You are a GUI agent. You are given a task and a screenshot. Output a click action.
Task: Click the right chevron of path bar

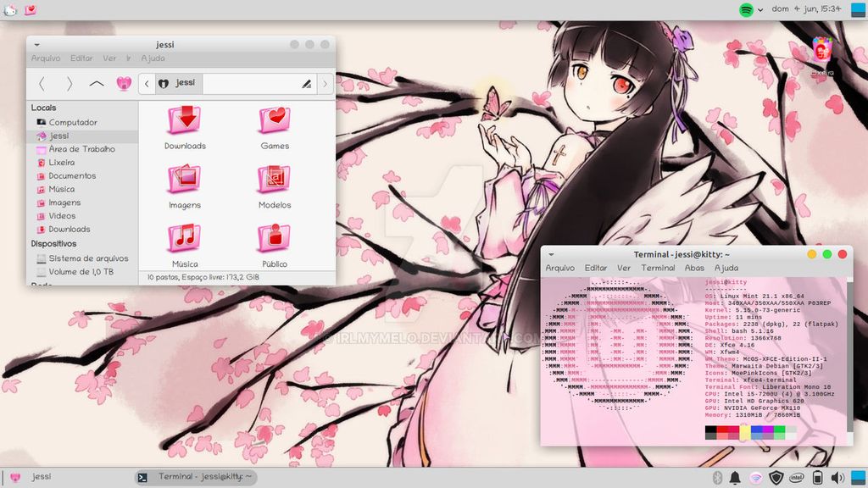pyautogui.click(x=325, y=84)
